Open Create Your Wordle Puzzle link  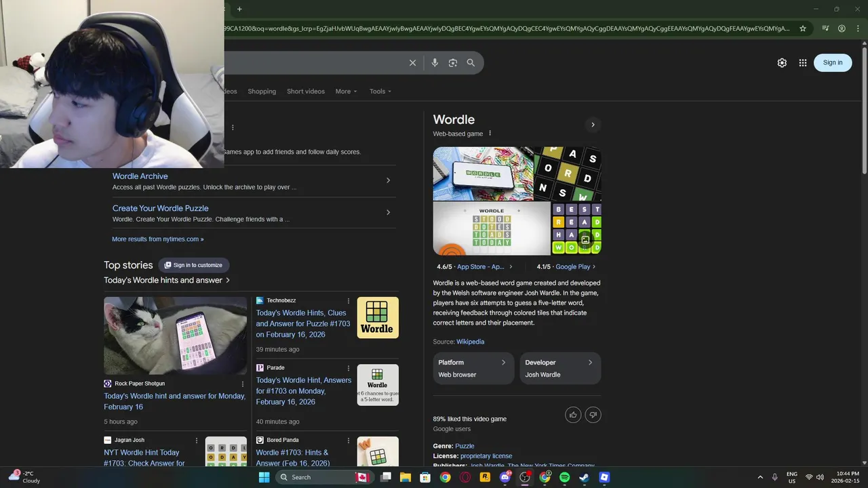click(x=161, y=208)
